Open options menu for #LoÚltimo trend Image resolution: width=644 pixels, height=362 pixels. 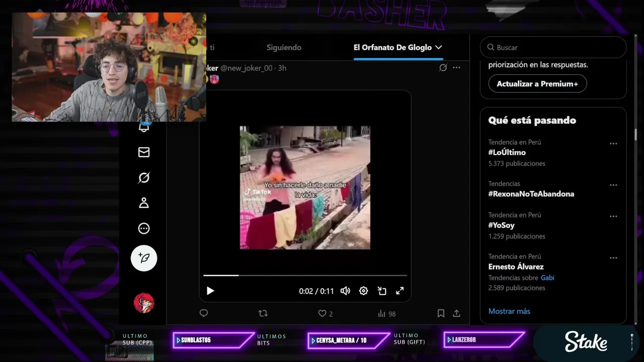[x=613, y=144]
